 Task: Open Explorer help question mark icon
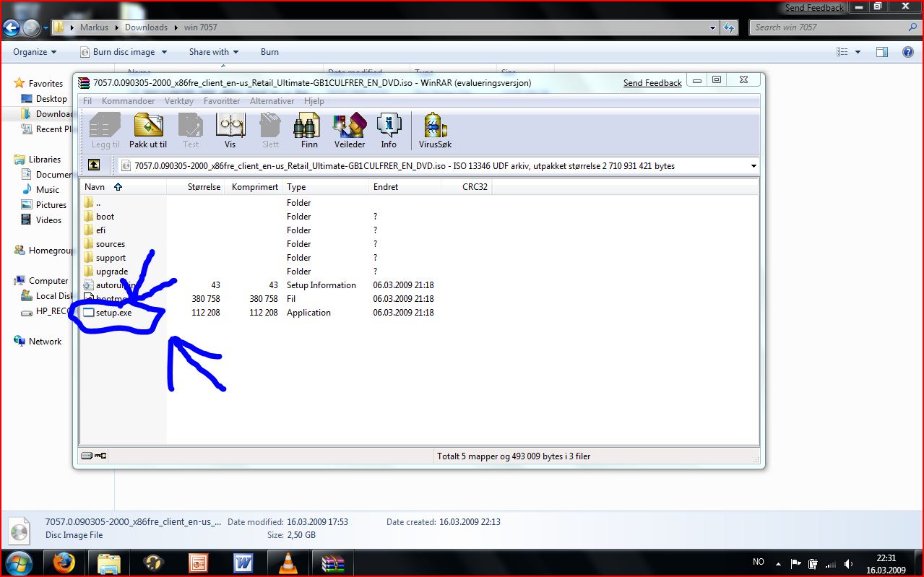pos(907,52)
